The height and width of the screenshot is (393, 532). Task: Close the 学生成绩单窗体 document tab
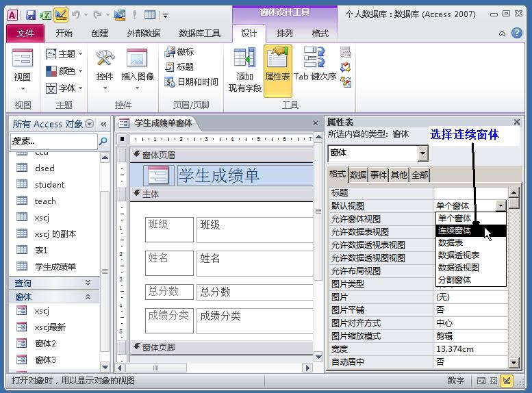(x=316, y=123)
